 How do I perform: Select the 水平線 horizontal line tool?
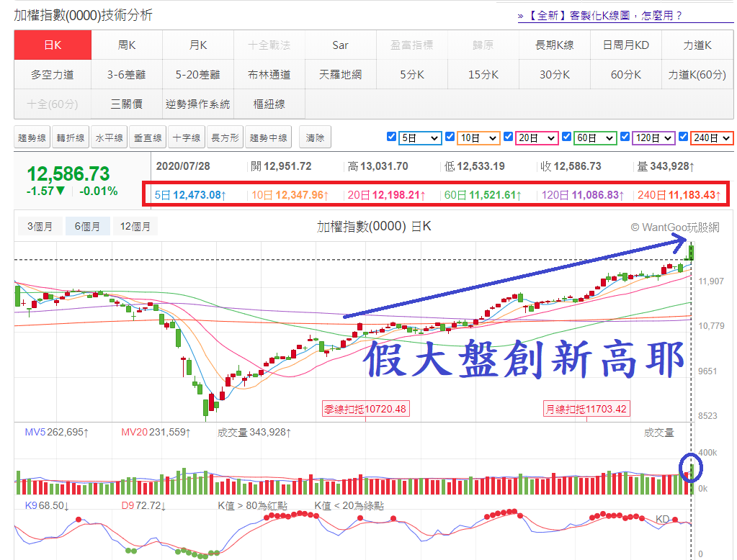pyautogui.click(x=109, y=137)
